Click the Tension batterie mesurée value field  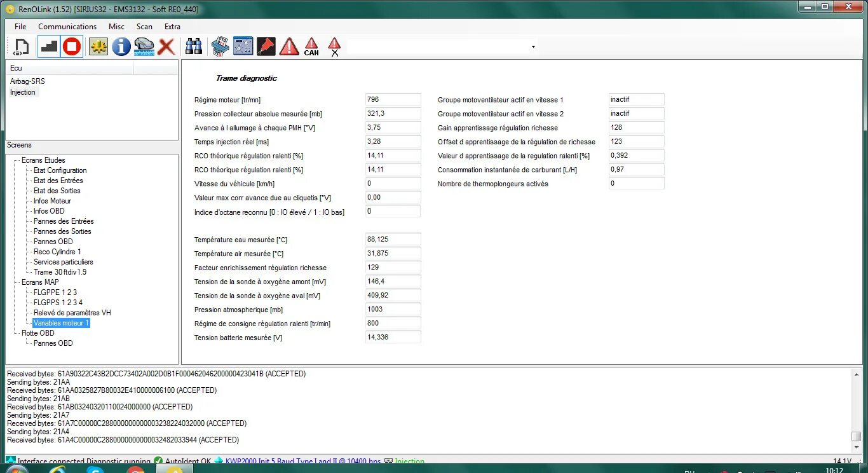(x=393, y=337)
